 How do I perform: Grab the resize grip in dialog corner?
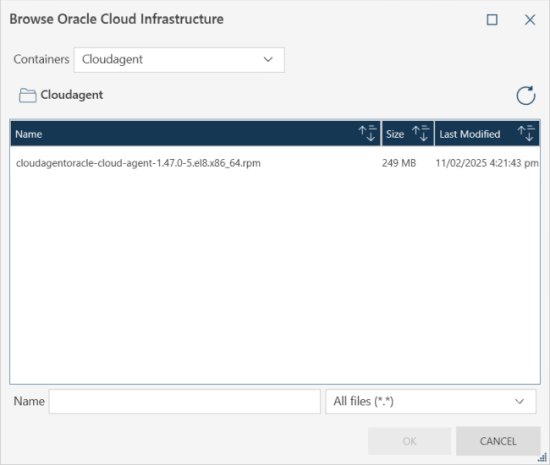[x=542, y=457]
